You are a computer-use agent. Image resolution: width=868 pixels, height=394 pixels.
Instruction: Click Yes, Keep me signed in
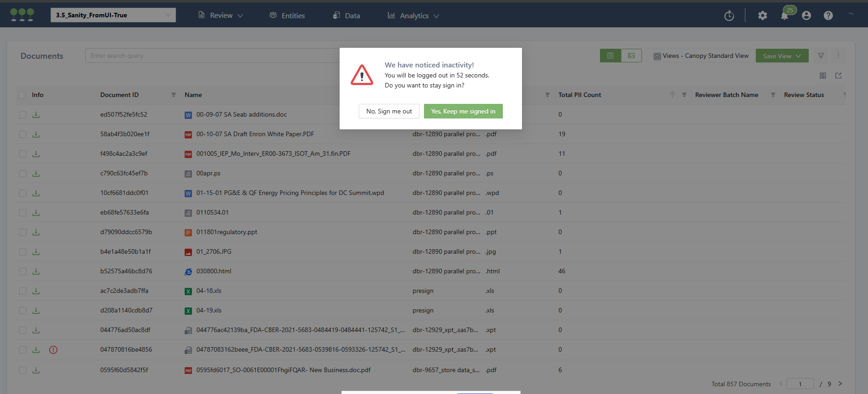tap(463, 111)
